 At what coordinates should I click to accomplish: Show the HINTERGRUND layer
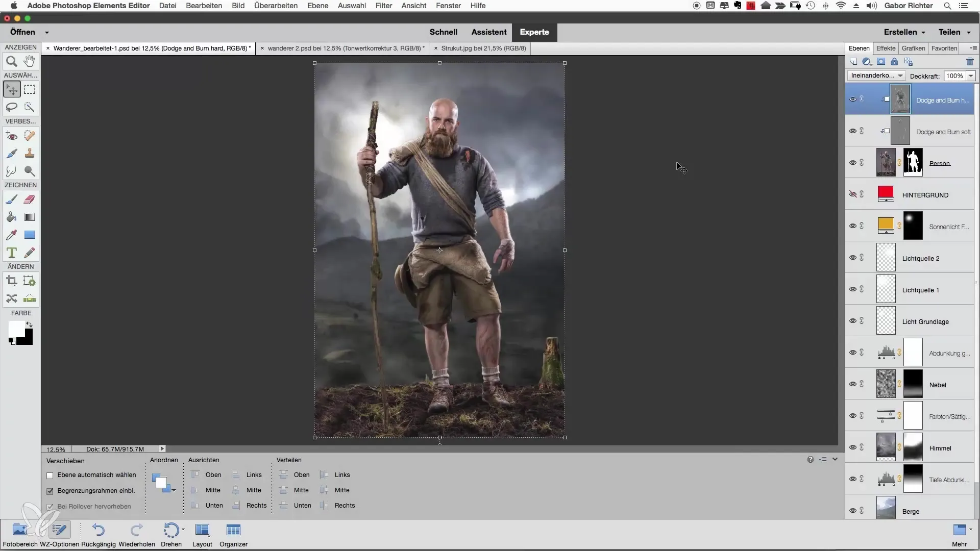(x=852, y=194)
